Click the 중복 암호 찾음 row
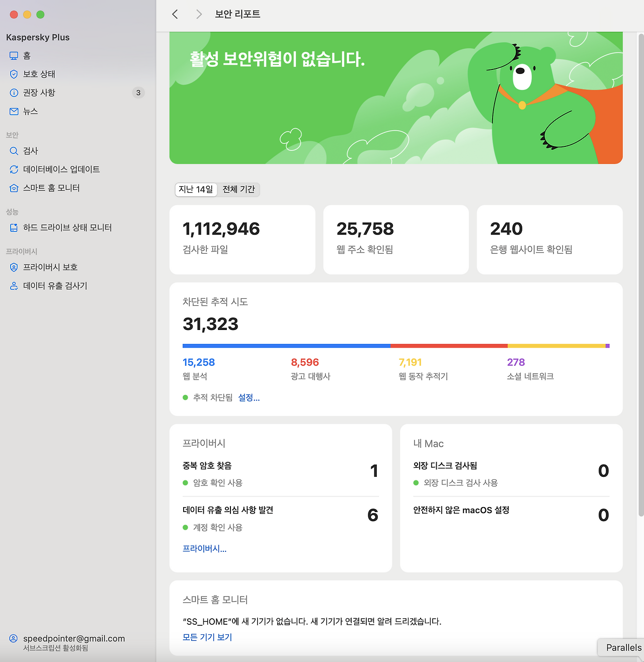Image resolution: width=644 pixels, height=662 pixels. 281,474
